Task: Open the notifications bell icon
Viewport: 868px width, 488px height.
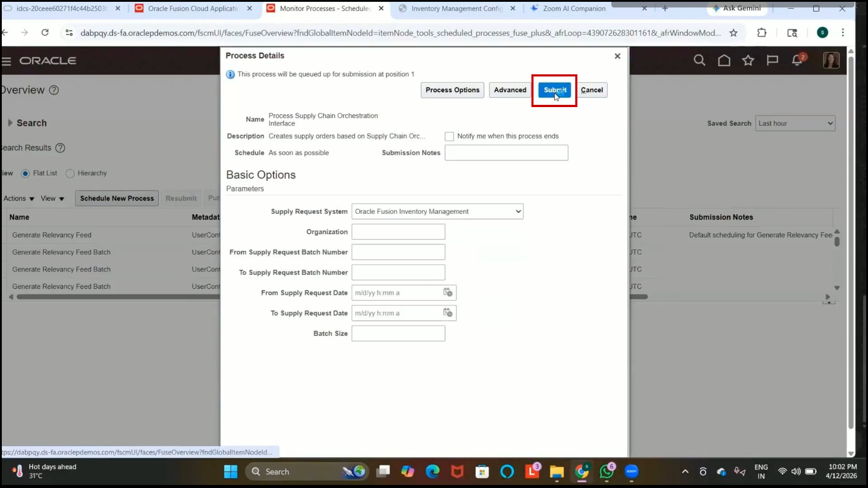Action: tap(797, 60)
